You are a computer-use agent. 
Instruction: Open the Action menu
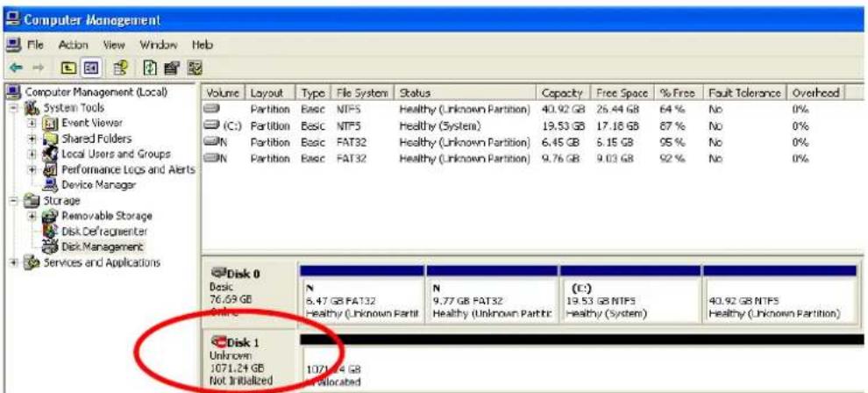tap(73, 45)
